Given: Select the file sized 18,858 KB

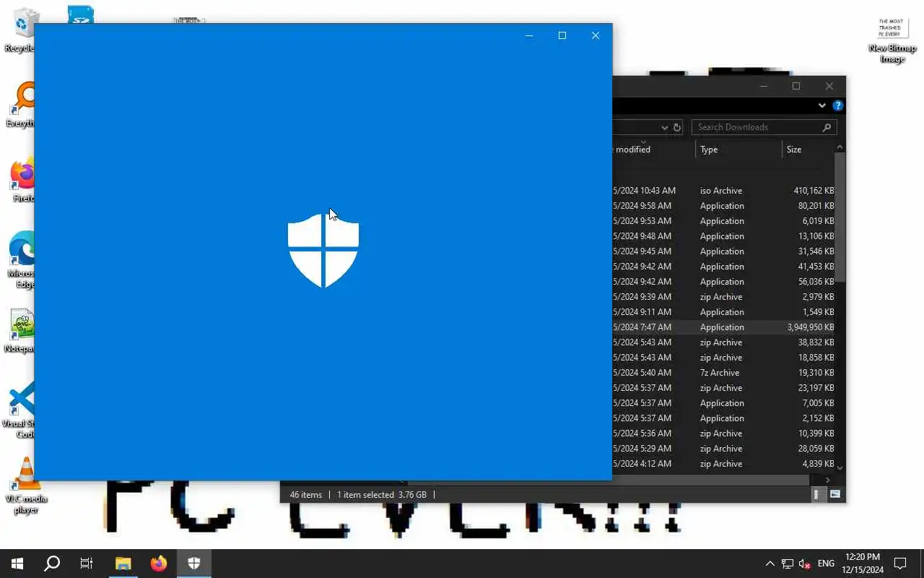Looking at the screenshot, I should coord(723,358).
